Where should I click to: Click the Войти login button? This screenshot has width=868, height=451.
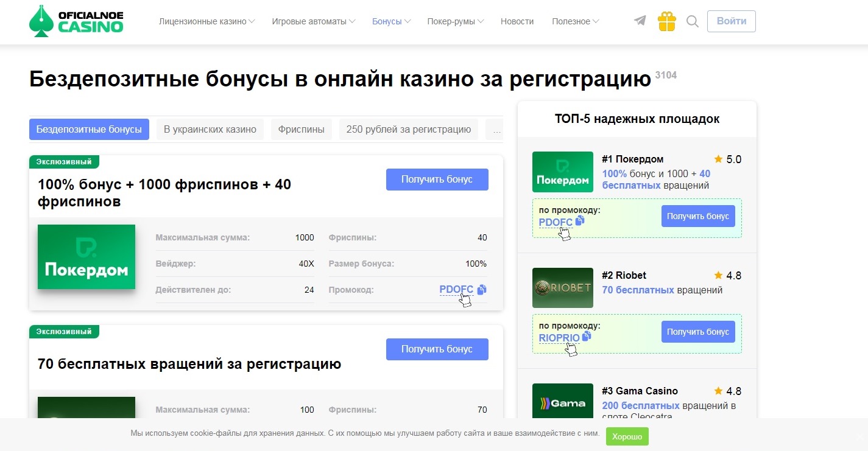(x=732, y=21)
